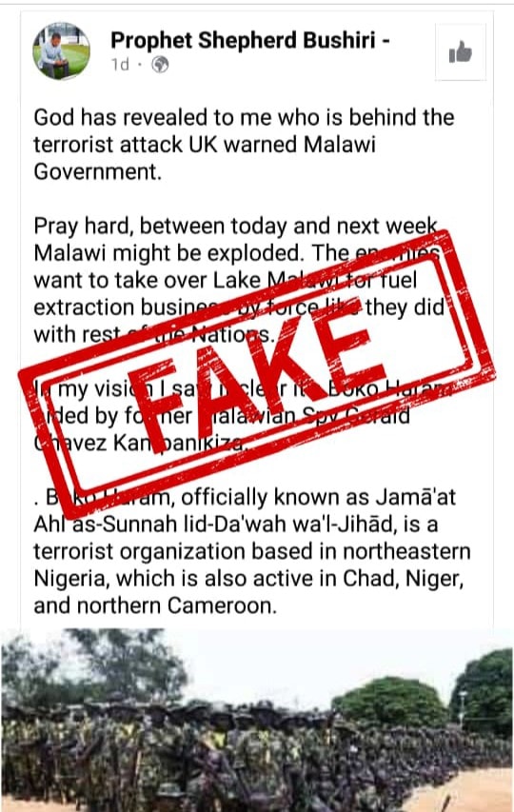The width and height of the screenshot is (514, 812).
Task: Click the 'terrorist attack UK warned Malawi' line
Action: click(x=205, y=145)
